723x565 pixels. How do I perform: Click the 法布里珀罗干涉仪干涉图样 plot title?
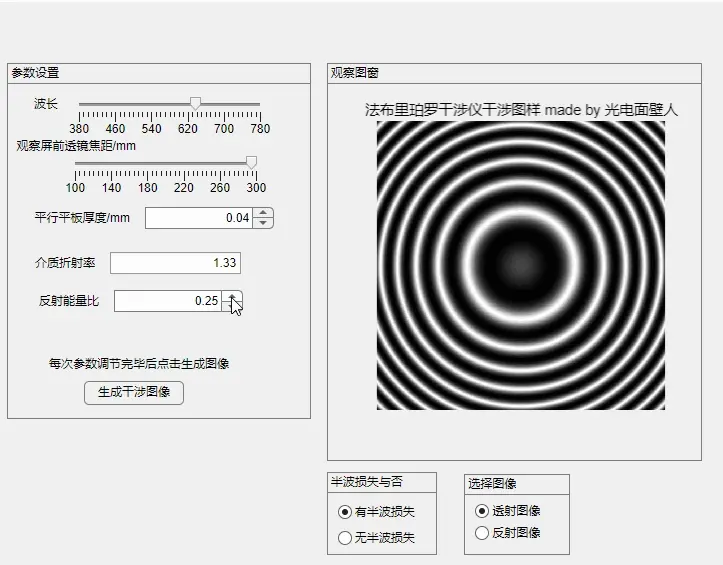[521, 110]
